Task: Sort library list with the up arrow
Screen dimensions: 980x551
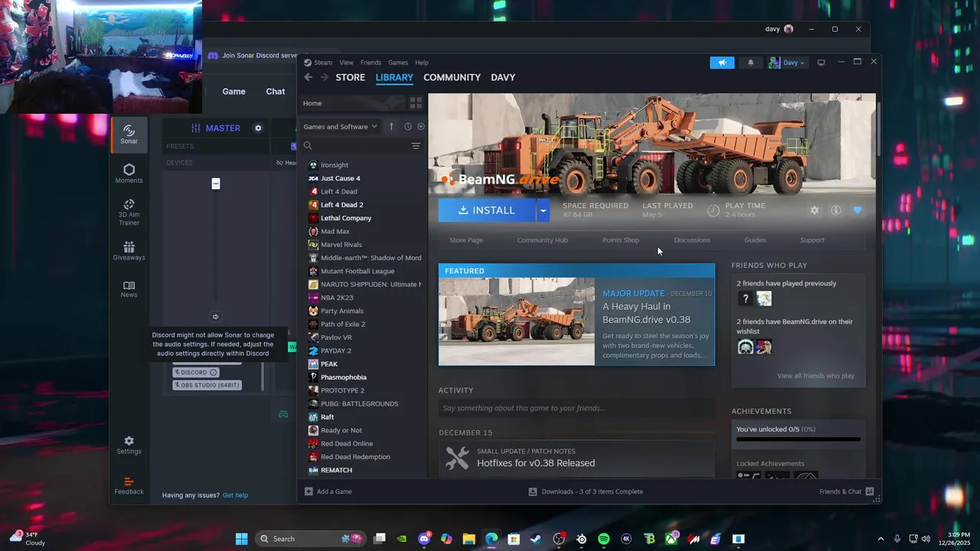Action: (x=391, y=126)
